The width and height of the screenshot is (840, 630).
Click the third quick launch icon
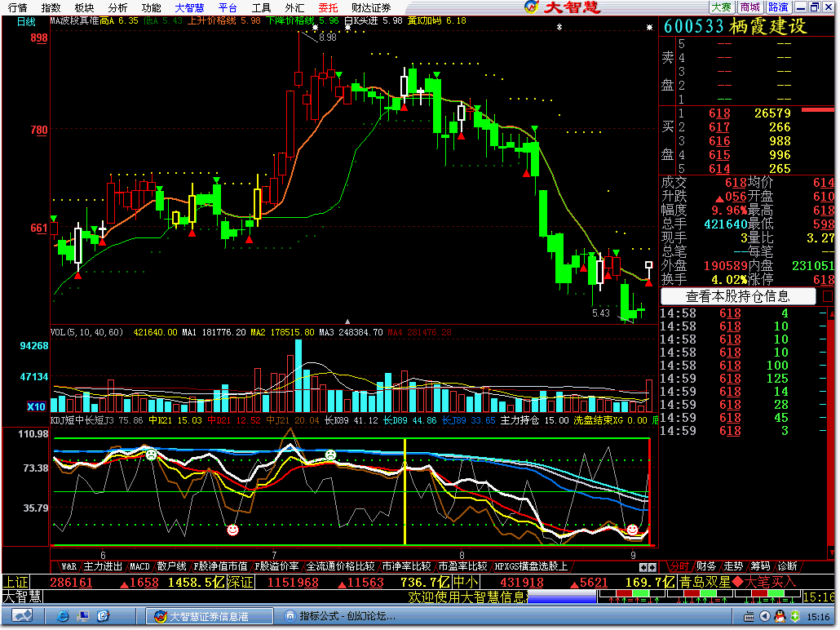(x=104, y=616)
